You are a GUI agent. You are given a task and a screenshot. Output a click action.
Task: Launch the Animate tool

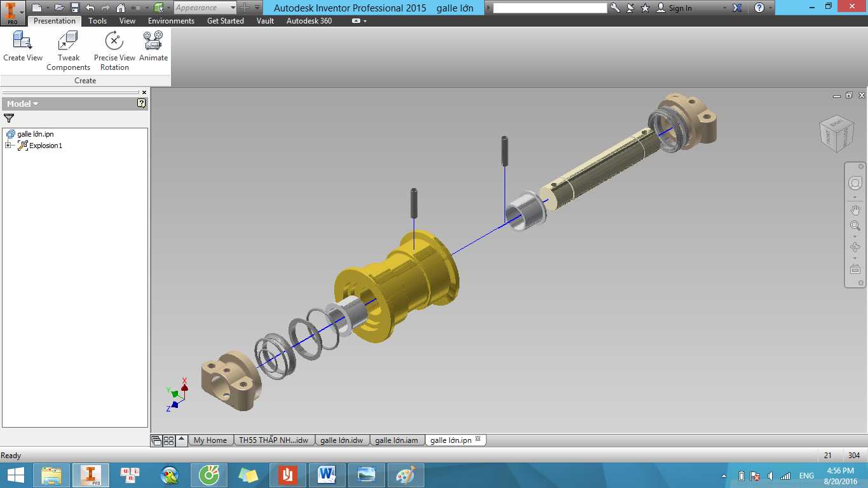pos(154,46)
